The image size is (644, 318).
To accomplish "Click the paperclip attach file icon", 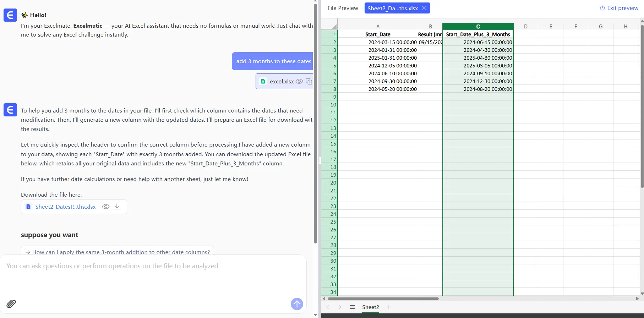I will pos(11,304).
